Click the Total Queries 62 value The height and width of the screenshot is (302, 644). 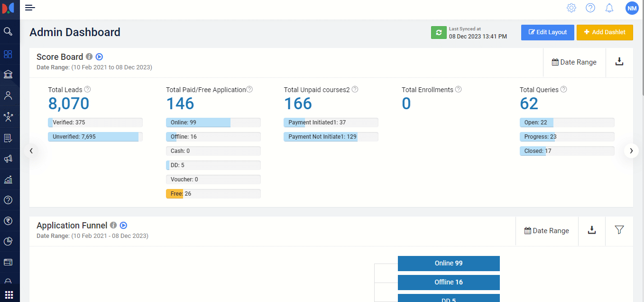click(x=529, y=104)
